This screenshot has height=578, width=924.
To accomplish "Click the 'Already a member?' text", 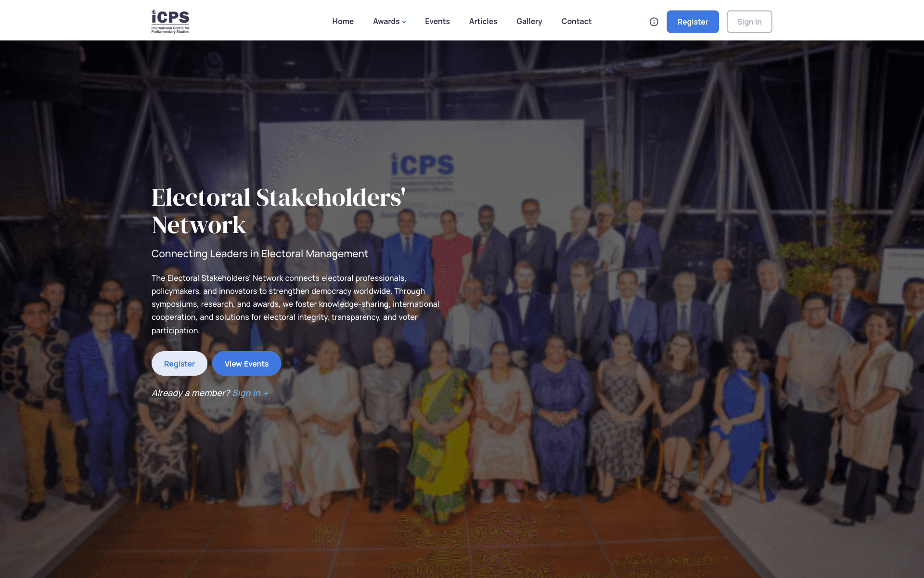I will point(191,393).
